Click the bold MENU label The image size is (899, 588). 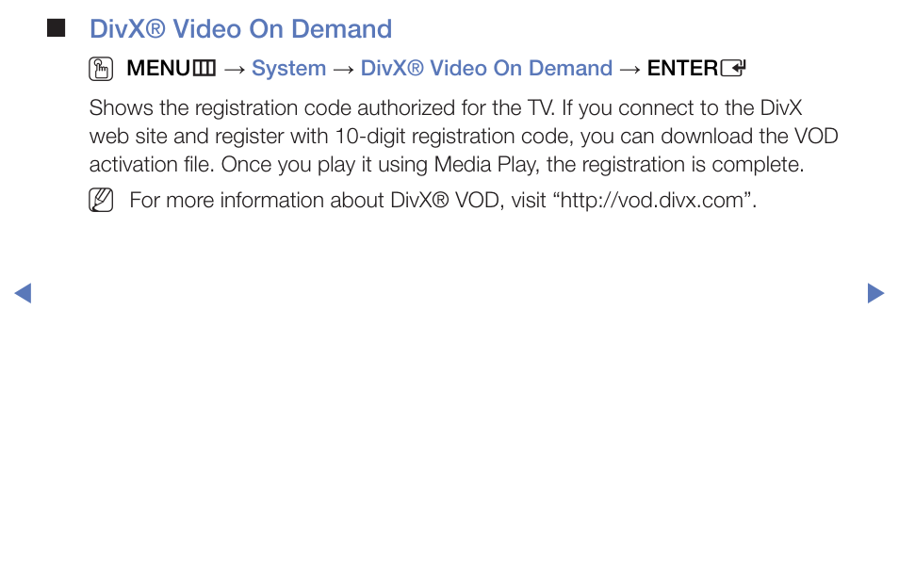click(x=158, y=68)
